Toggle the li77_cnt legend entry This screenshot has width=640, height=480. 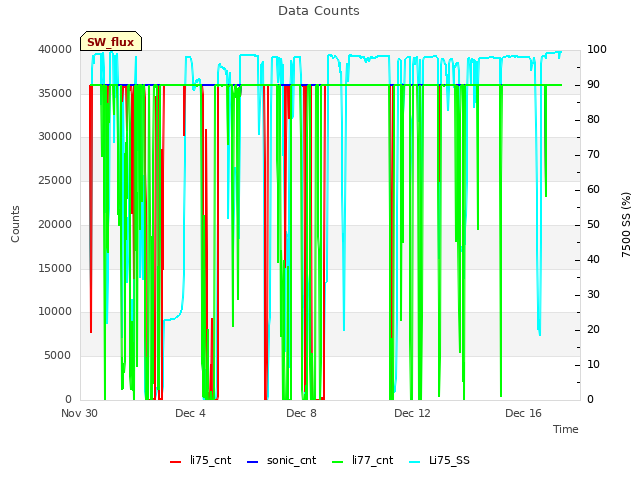pyautogui.click(x=362, y=461)
